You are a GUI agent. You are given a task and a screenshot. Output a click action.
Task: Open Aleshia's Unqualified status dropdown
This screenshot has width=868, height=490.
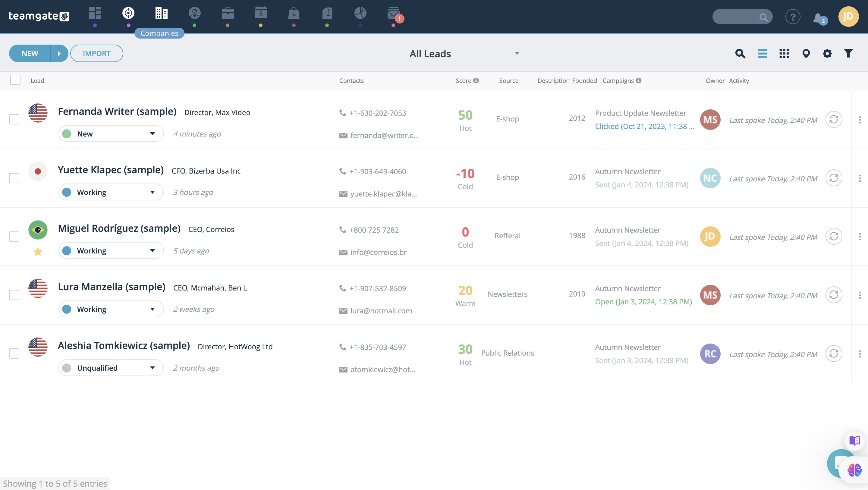point(111,368)
